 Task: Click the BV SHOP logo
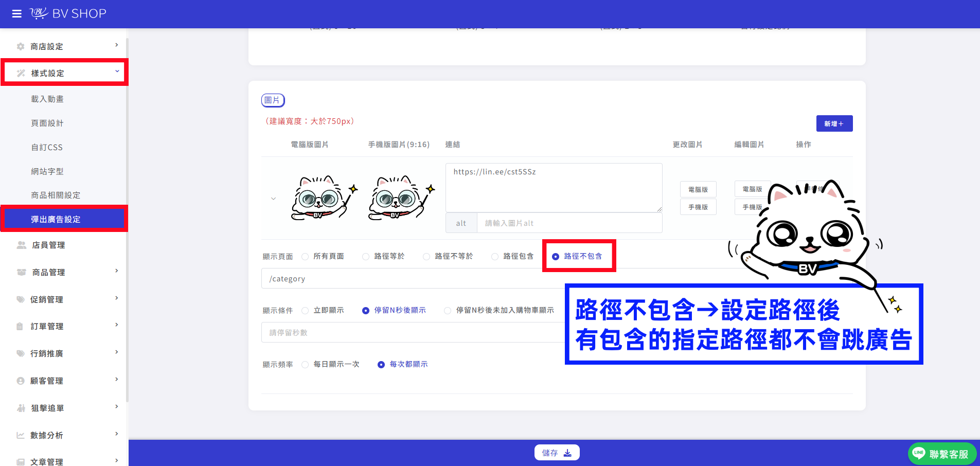click(68, 13)
